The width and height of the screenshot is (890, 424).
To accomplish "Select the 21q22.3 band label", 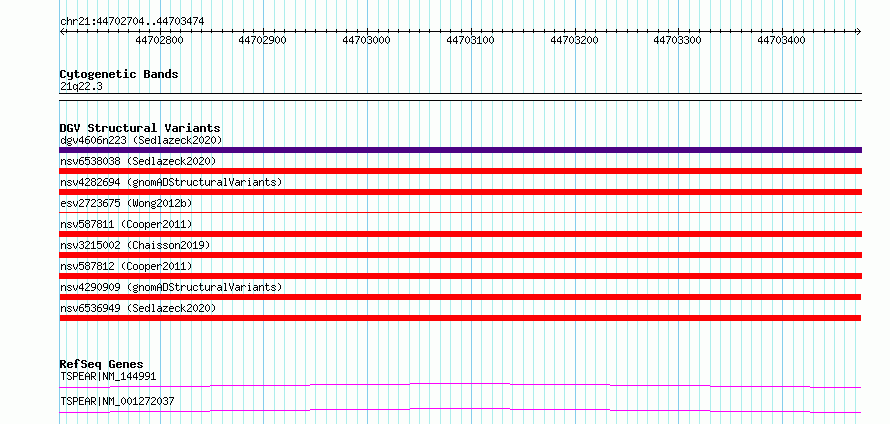I will coord(81,87).
